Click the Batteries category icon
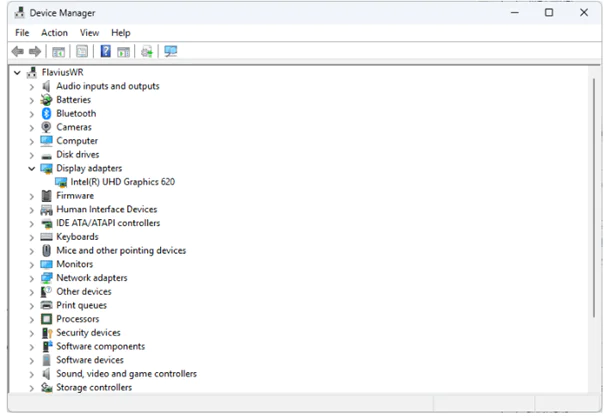 [x=46, y=100]
